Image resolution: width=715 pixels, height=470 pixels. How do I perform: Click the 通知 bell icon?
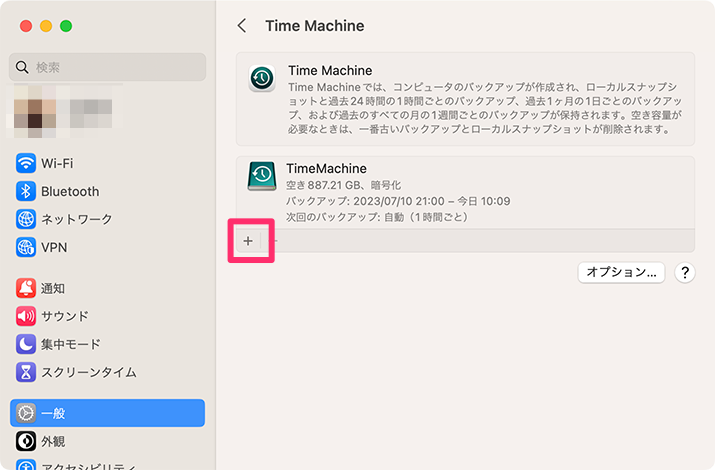tap(26, 288)
